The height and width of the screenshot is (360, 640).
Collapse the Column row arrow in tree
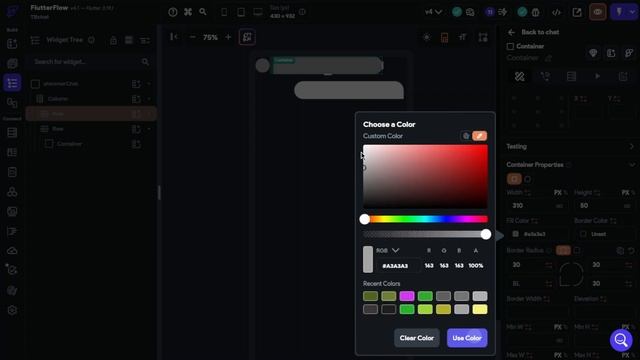pyautogui.click(x=149, y=99)
